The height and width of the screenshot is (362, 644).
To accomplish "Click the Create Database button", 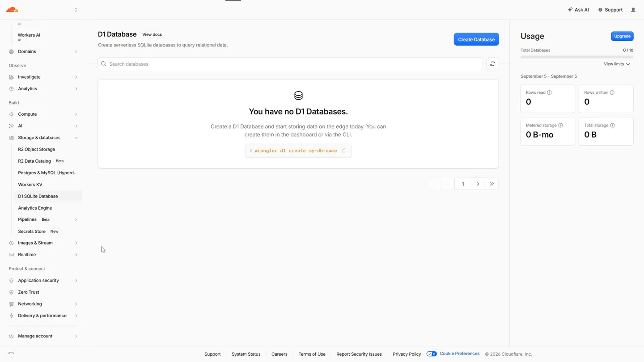I will click(x=476, y=39).
